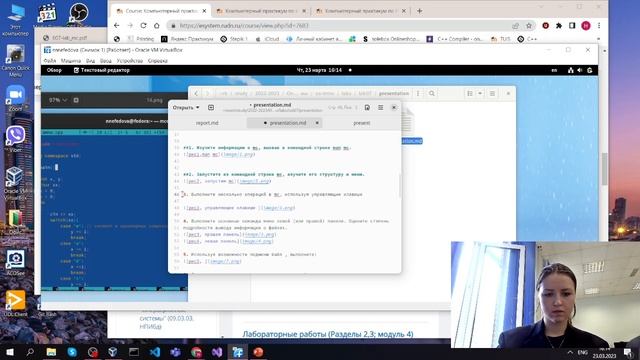Expand the Открыть dropdown arrow

(x=198, y=107)
